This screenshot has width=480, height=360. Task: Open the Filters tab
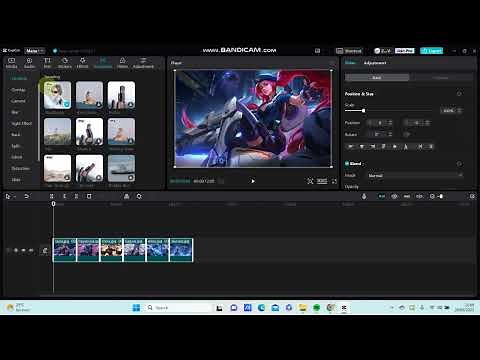pyautogui.click(x=122, y=63)
